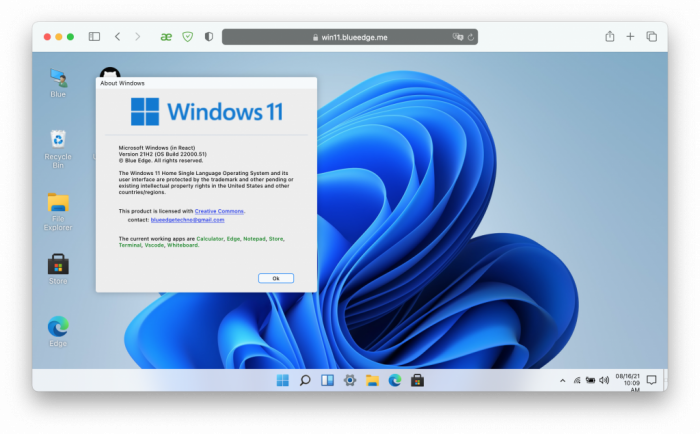Open the File Explorer desktop icon
The image size is (700, 434).
point(58,212)
